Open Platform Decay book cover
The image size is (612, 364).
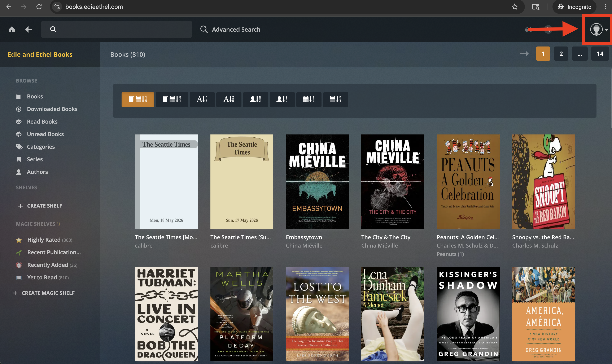tap(242, 314)
